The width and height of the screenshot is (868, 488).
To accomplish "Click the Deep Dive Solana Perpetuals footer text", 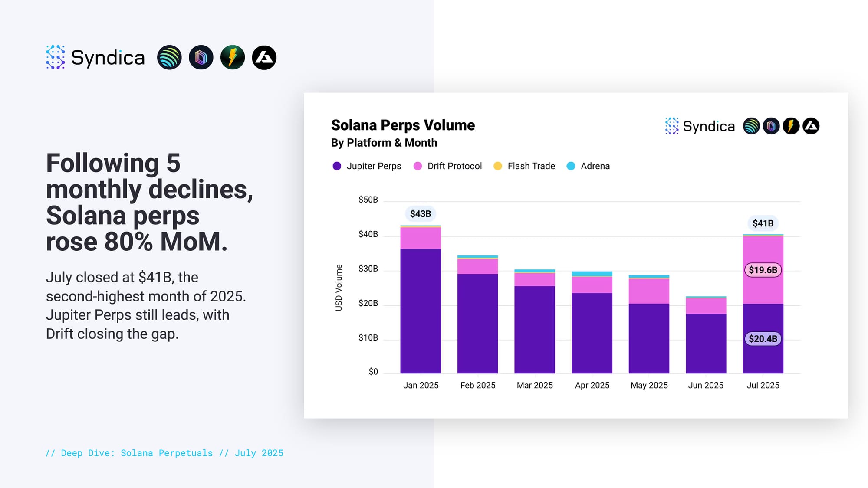I will 164,453.
